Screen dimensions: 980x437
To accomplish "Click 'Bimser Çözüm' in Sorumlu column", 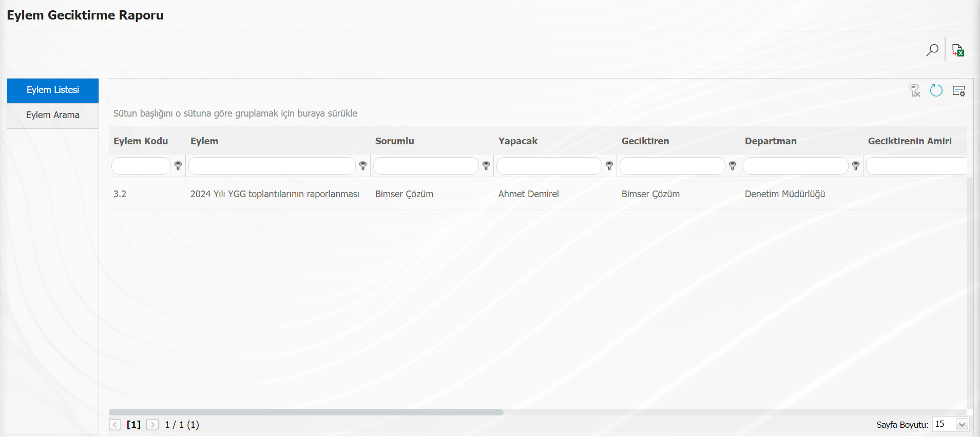I will point(405,194).
